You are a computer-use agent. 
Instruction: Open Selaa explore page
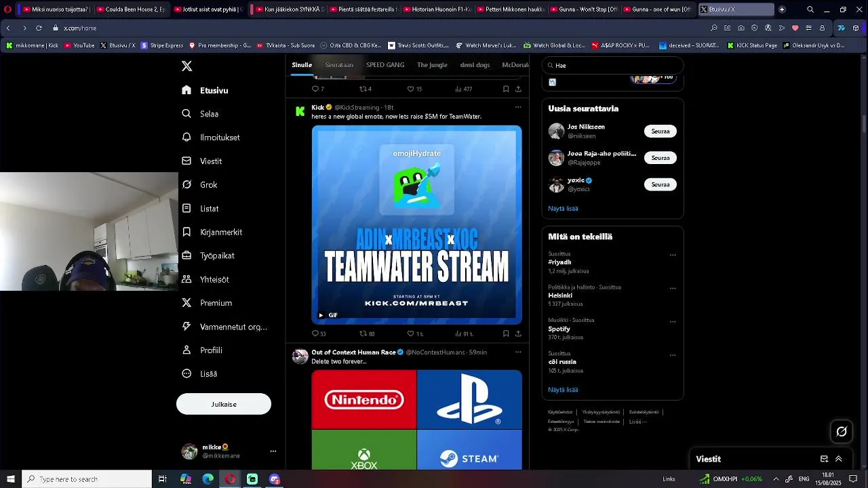pyautogui.click(x=201, y=114)
